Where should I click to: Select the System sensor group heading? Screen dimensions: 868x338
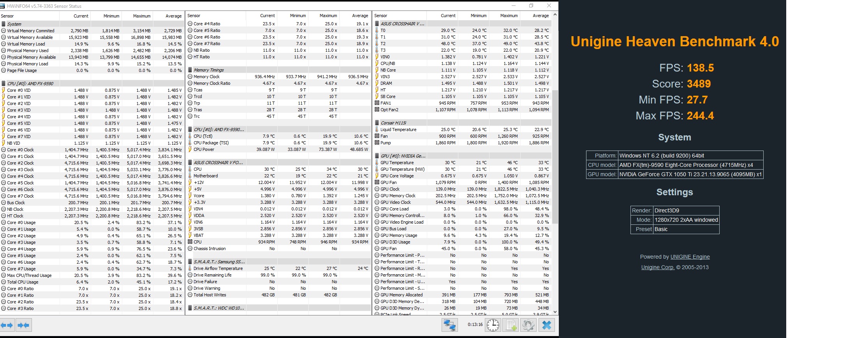pos(92,24)
